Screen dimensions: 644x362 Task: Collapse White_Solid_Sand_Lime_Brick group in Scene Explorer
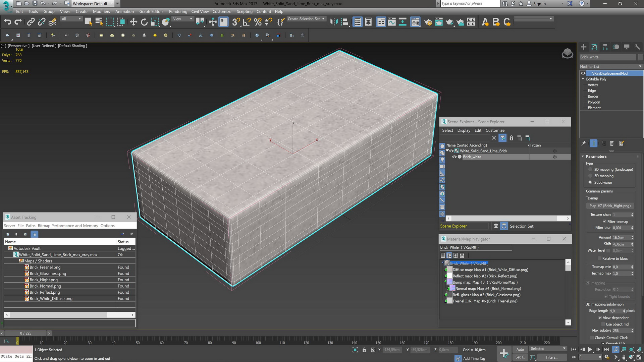coord(447,151)
